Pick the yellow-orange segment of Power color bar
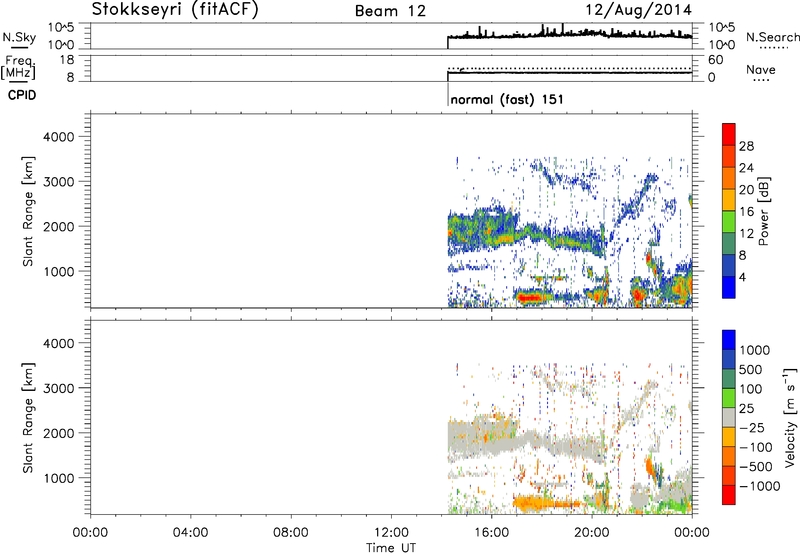This screenshot has width=800, height=554. tap(729, 199)
